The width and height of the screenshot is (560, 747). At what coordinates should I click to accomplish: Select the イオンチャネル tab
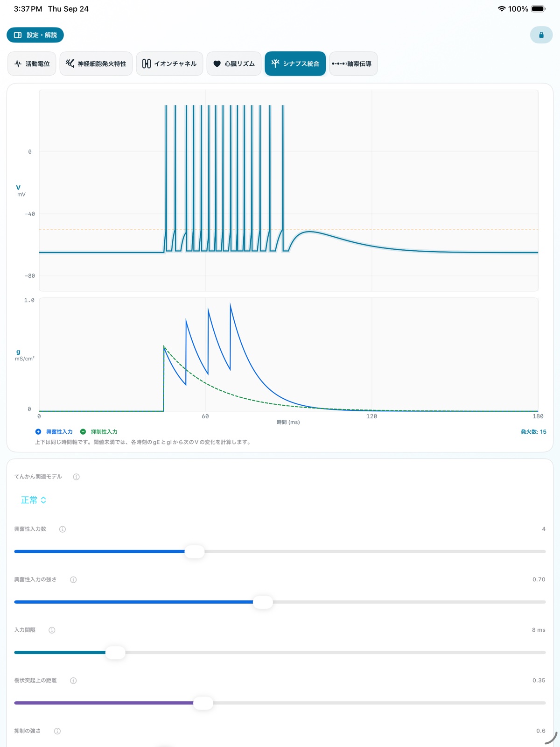pyautogui.click(x=169, y=63)
